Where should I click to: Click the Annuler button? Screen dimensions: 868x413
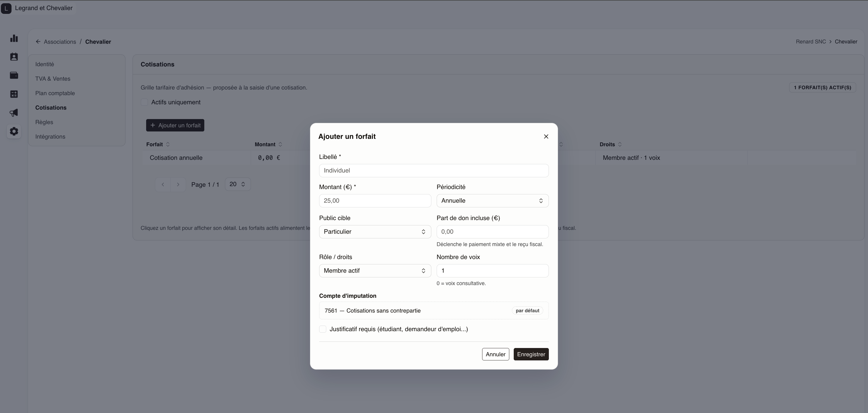click(x=495, y=354)
